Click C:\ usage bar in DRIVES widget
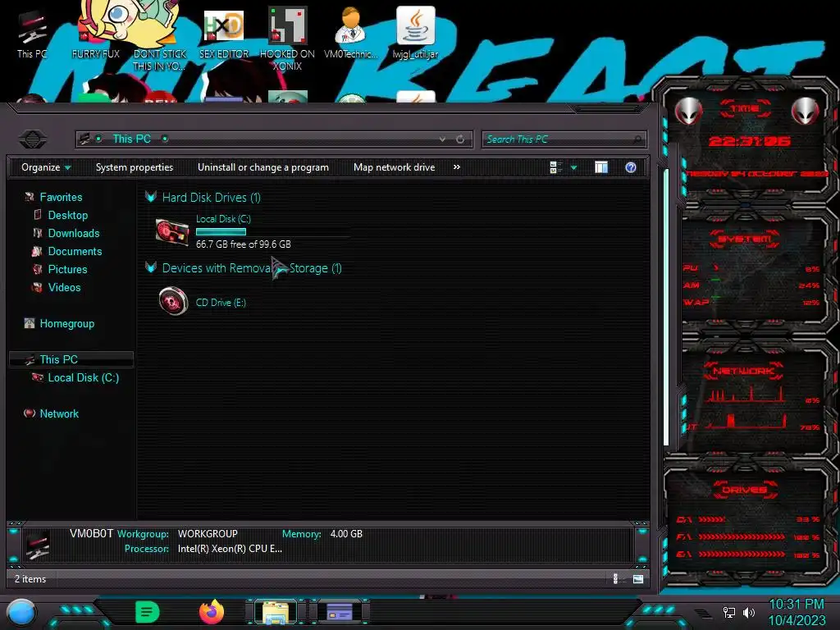 coord(711,519)
